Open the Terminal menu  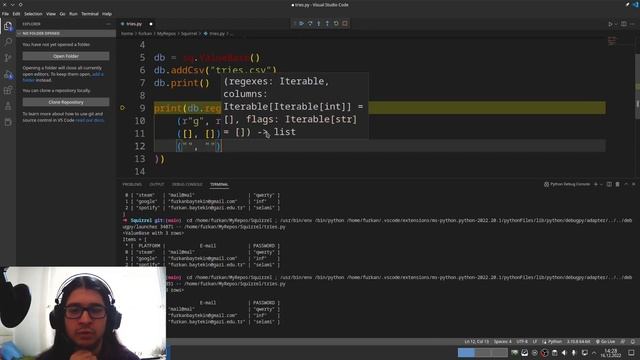tap(90, 14)
